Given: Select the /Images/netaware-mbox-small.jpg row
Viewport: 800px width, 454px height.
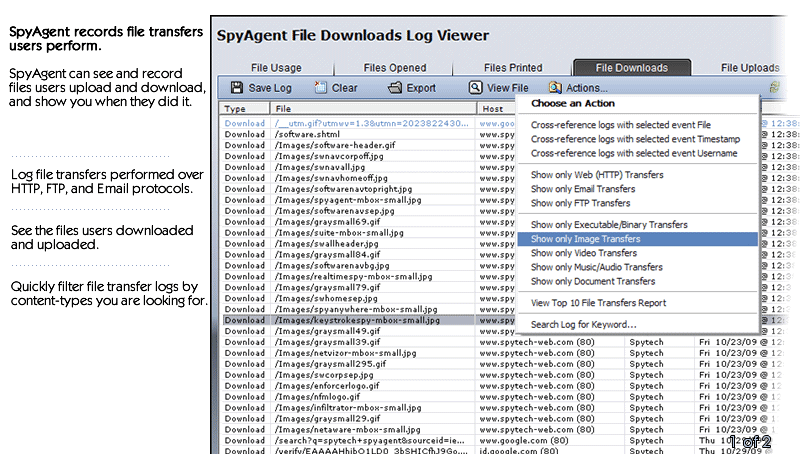Looking at the screenshot, I should (503, 430).
